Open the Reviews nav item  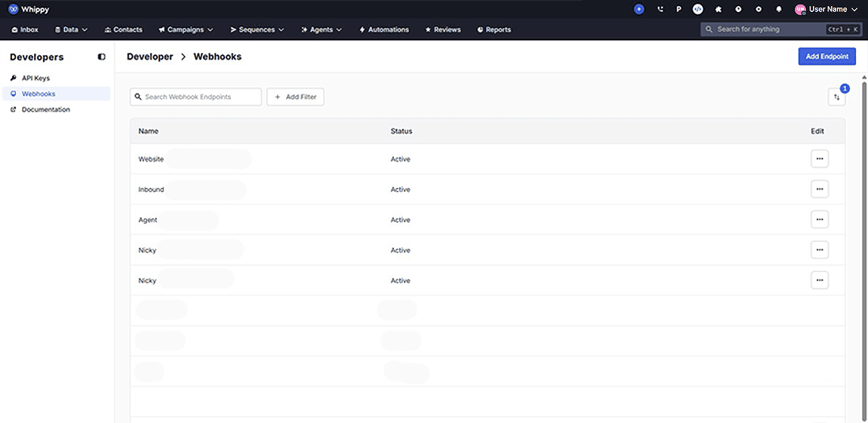tap(443, 30)
